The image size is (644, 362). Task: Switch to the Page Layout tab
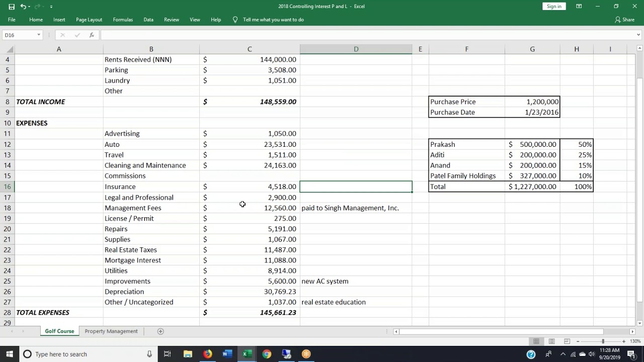[x=89, y=20]
